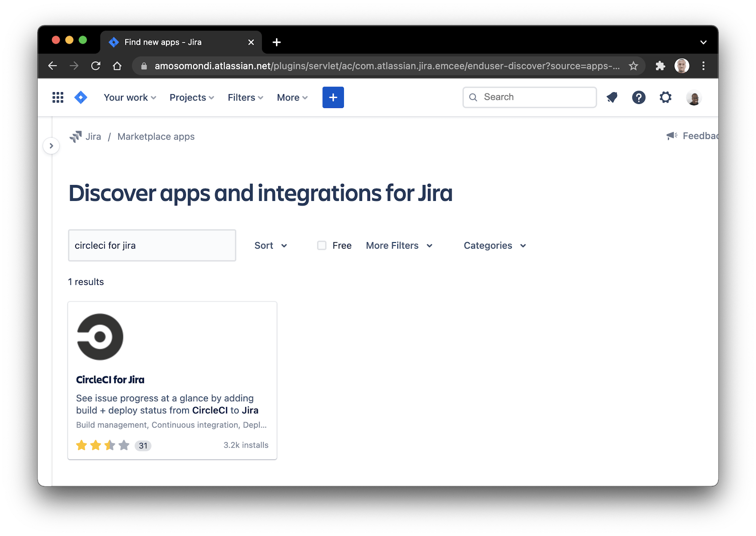Image resolution: width=756 pixels, height=536 pixels.
Task: Navigate to Marketplace apps breadcrumb link
Action: click(156, 136)
